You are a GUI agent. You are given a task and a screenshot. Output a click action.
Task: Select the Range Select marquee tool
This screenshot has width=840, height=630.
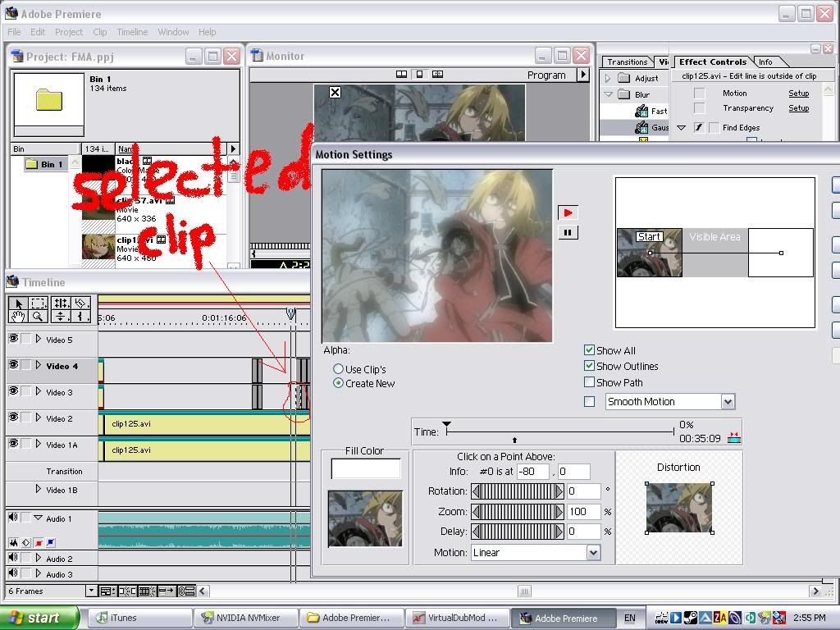(x=38, y=304)
